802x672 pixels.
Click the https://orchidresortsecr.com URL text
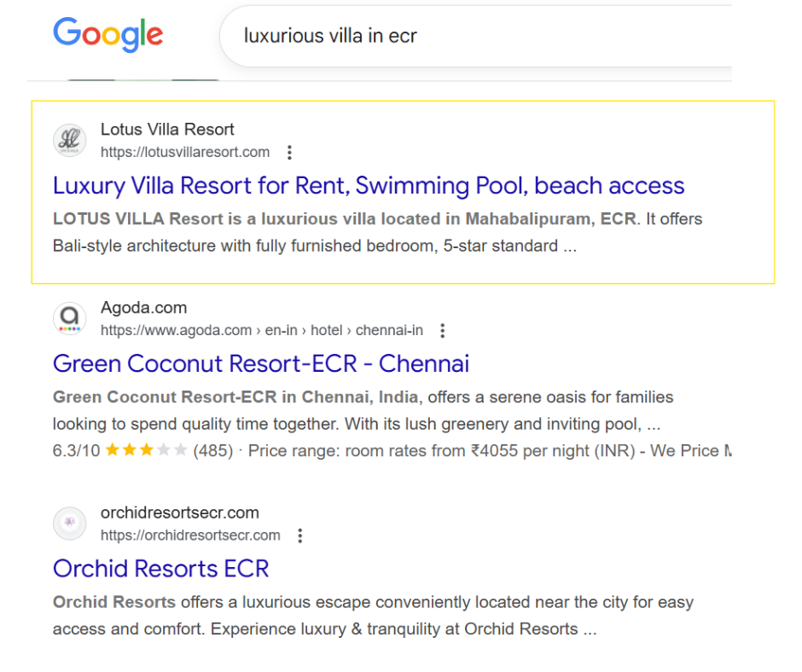[x=190, y=536]
